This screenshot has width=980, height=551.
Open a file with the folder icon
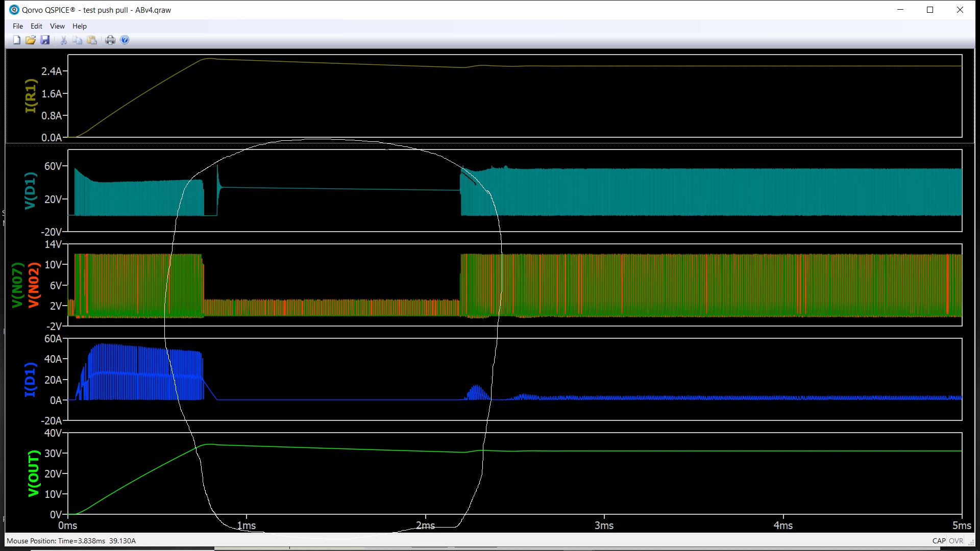[31, 40]
